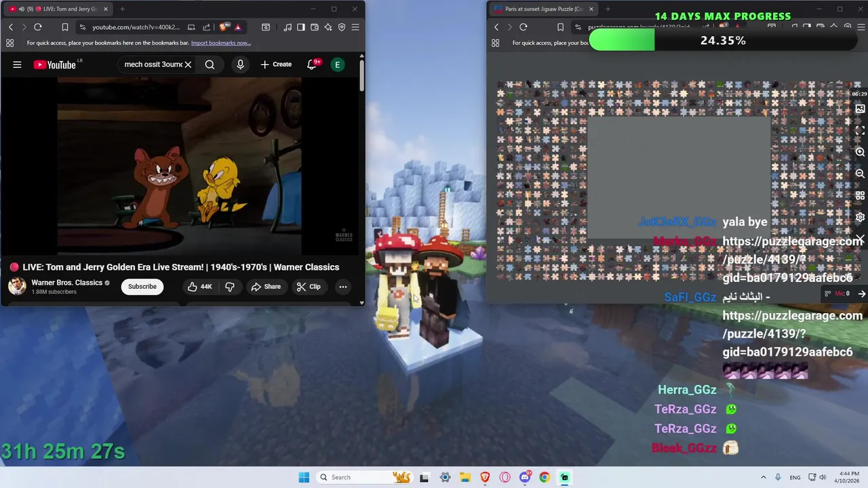868x488 pixels.
Task: Expand the puzzle side panel arrow
Action: [862, 293]
